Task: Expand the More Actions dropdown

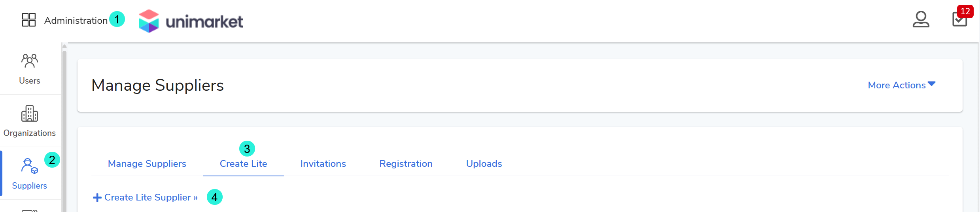Action: point(897,85)
